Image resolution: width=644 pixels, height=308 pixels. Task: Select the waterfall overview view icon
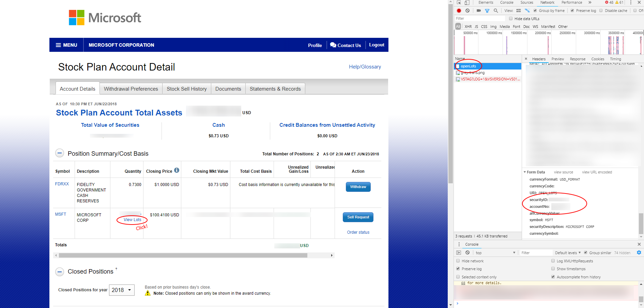(x=527, y=11)
